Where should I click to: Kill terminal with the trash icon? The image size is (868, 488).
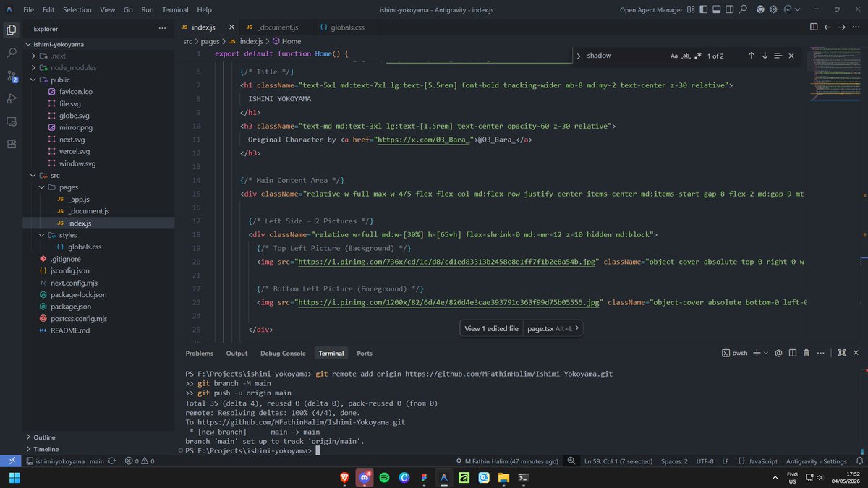[x=807, y=353]
